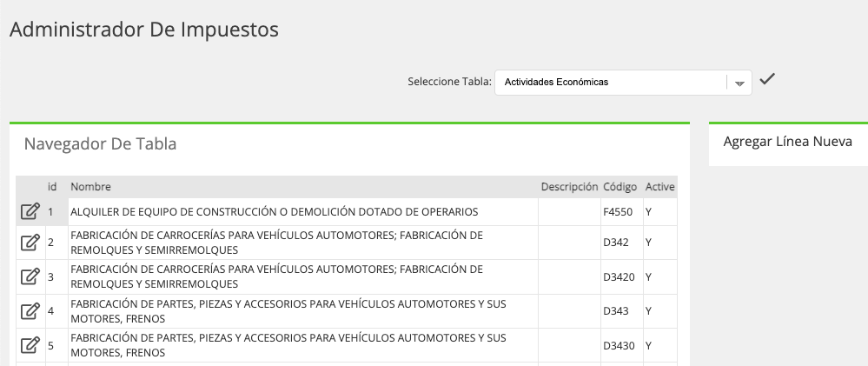Open the Seleccione Tabla dropdown arrow
The image size is (868, 366).
(739, 83)
